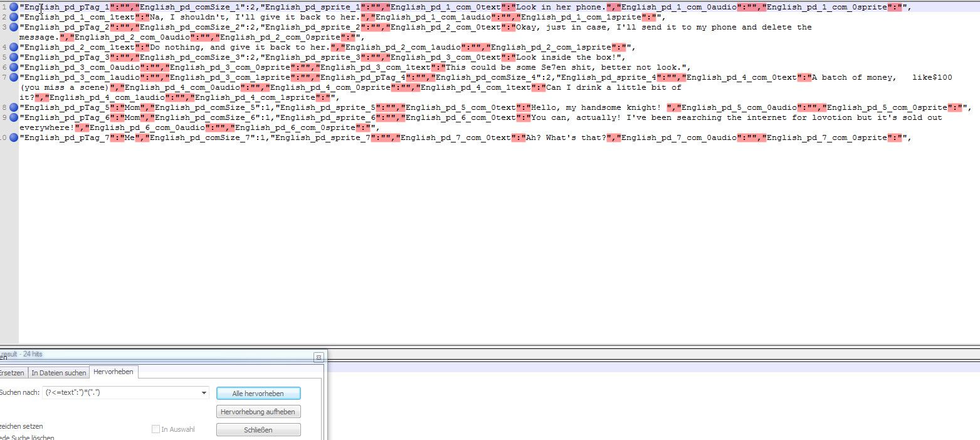980x440 pixels.
Task: Select the 'Hervorheben' tab
Action: coord(113,372)
